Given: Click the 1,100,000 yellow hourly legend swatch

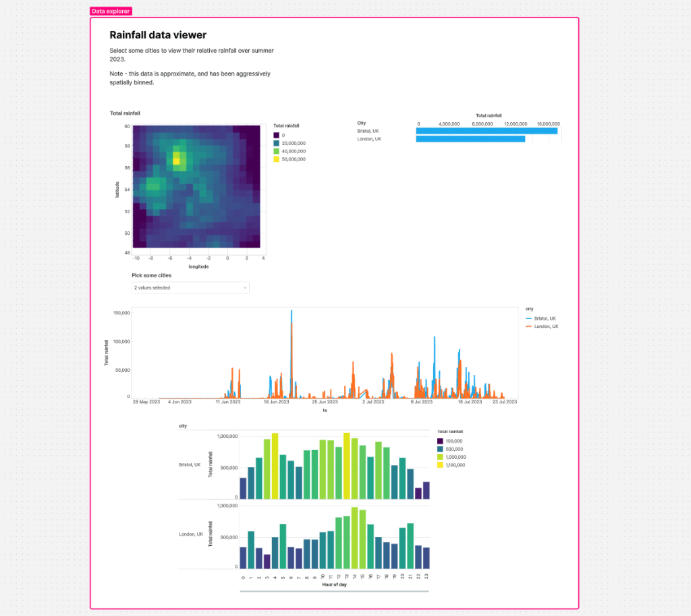Looking at the screenshot, I should coord(441,465).
